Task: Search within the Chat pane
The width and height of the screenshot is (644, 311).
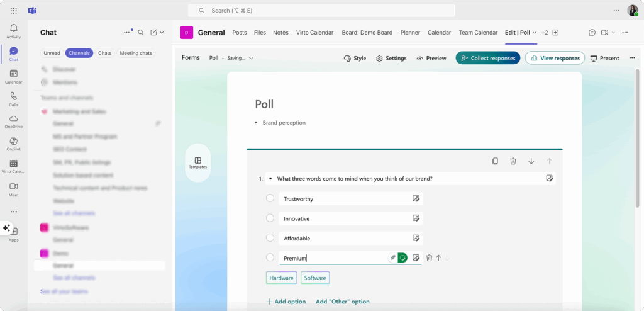Action: (x=140, y=33)
